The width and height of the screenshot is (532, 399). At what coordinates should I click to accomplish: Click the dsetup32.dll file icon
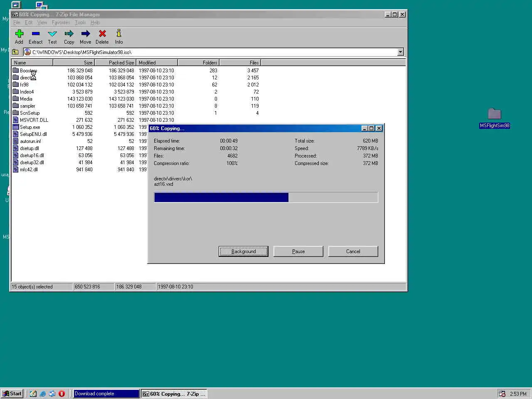click(x=16, y=162)
